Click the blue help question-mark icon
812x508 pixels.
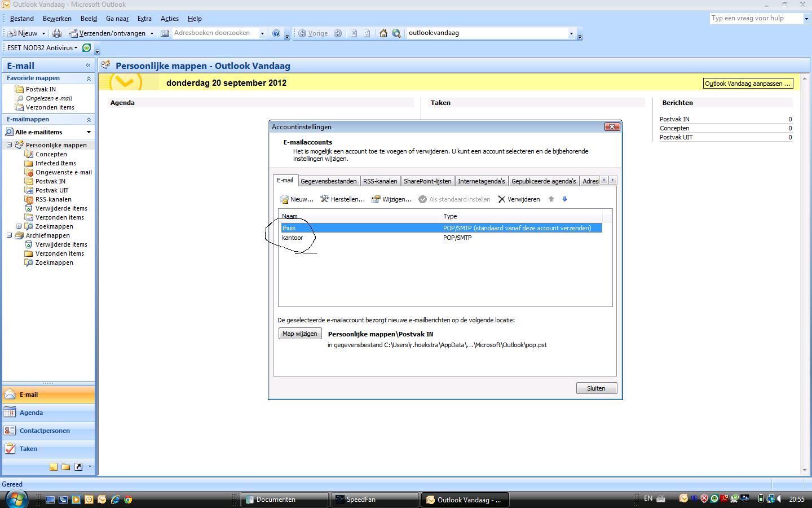[276, 33]
